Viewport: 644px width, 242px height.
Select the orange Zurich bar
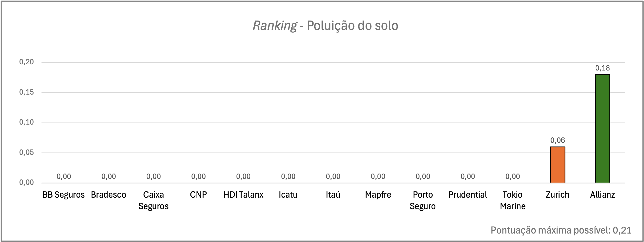tap(557, 165)
